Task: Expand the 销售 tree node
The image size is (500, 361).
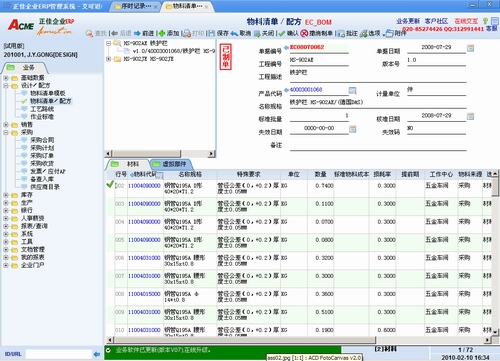Action: pyautogui.click(x=6, y=125)
